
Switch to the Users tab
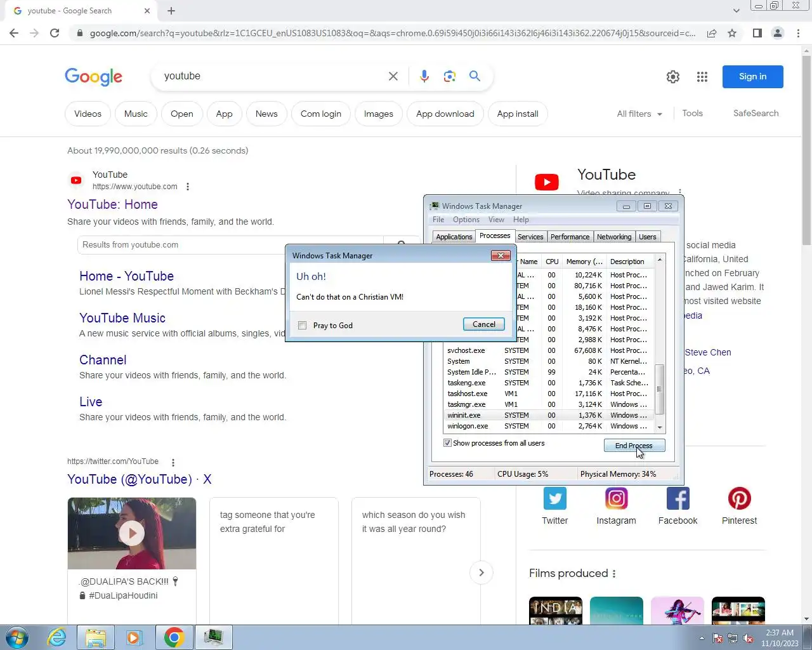click(x=648, y=237)
